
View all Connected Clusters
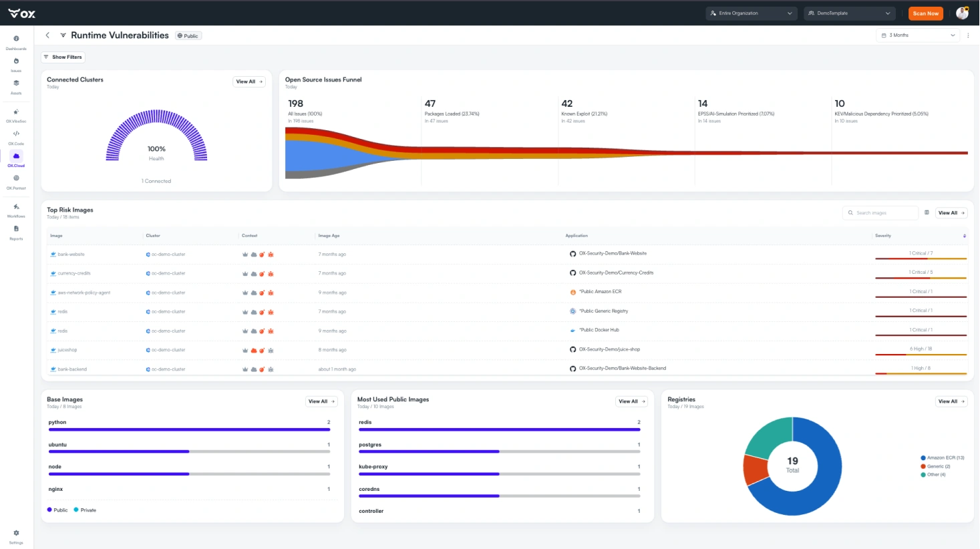pos(249,81)
